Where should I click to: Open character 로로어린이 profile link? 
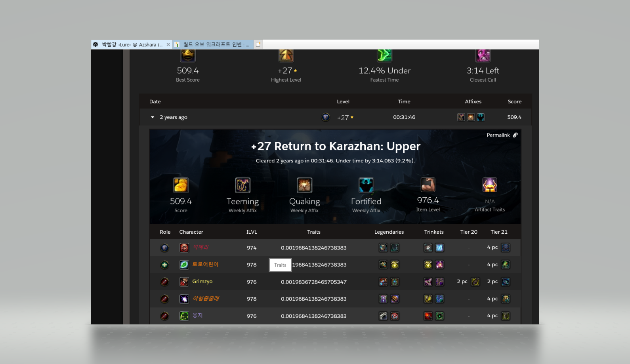pyautogui.click(x=205, y=265)
